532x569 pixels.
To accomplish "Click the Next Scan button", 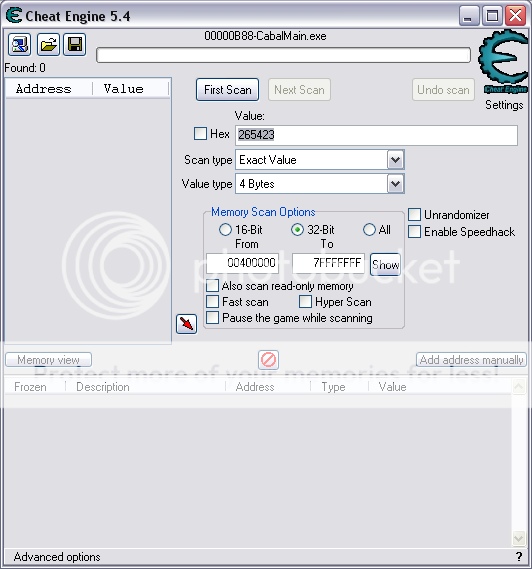I will pyautogui.click(x=299, y=90).
